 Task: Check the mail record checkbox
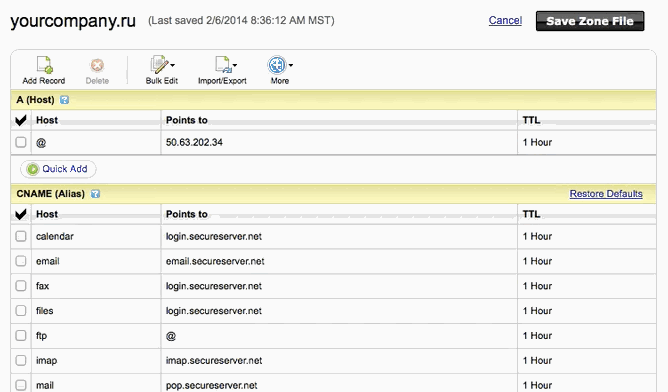pyautogui.click(x=21, y=385)
